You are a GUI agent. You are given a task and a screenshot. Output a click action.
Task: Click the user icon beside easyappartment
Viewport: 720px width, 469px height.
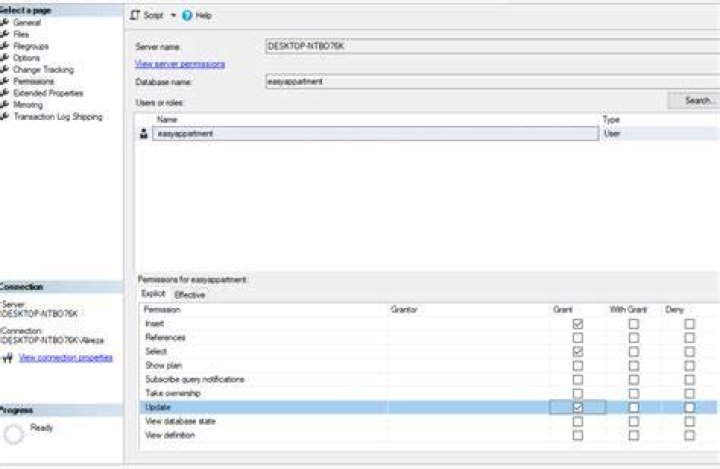click(x=144, y=134)
